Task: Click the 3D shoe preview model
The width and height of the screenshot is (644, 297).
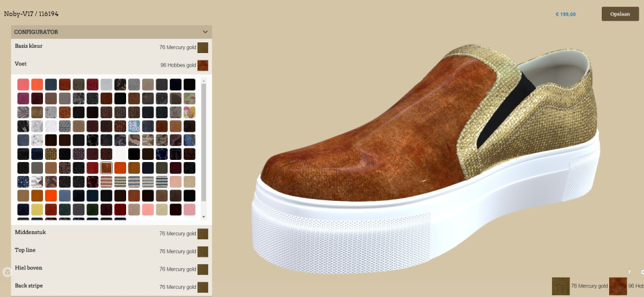Action: (427, 161)
